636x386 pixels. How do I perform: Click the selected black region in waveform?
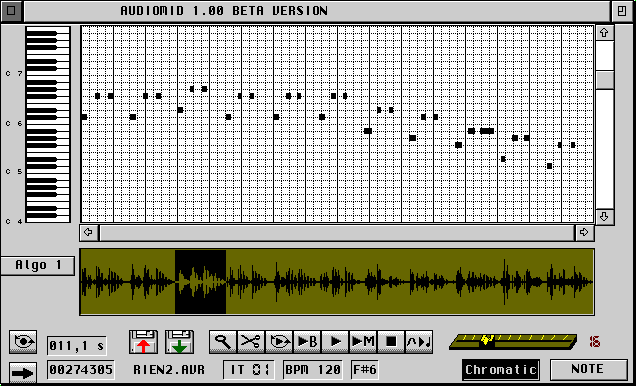tap(200, 282)
